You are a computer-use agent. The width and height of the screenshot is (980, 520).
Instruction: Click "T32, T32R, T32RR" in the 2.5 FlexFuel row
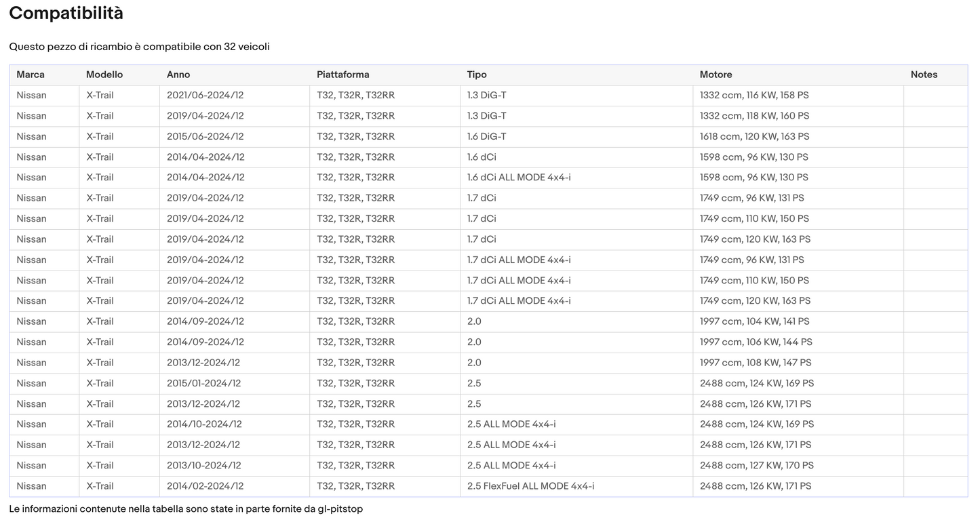[355, 486]
